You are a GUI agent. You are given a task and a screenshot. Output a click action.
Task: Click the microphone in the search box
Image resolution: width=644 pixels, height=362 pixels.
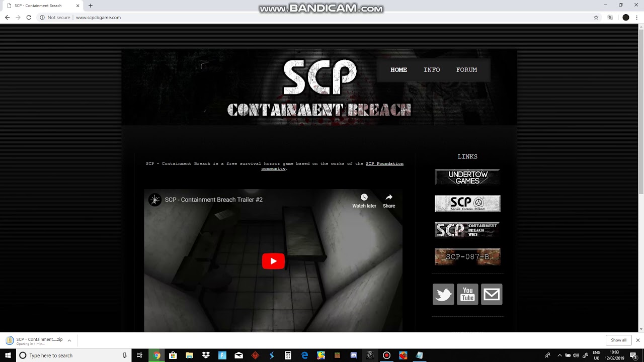coord(124,355)
